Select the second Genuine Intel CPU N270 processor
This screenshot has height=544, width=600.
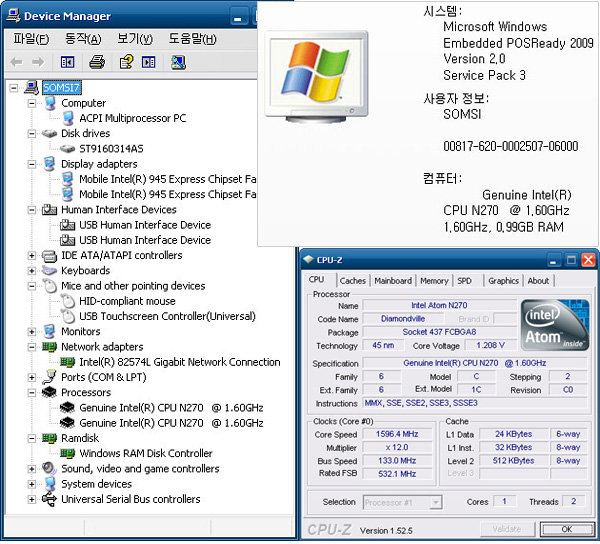[x=171, y=423]
